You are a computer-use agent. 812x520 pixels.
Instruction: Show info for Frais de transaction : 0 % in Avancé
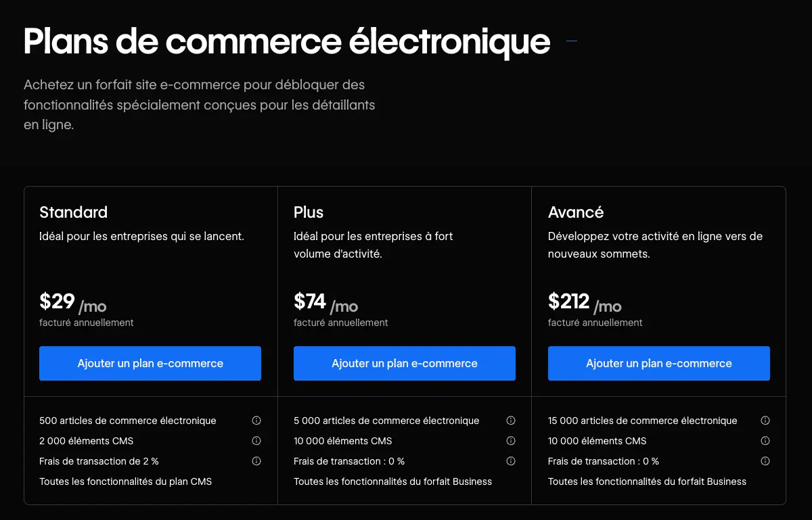[765, 460]
